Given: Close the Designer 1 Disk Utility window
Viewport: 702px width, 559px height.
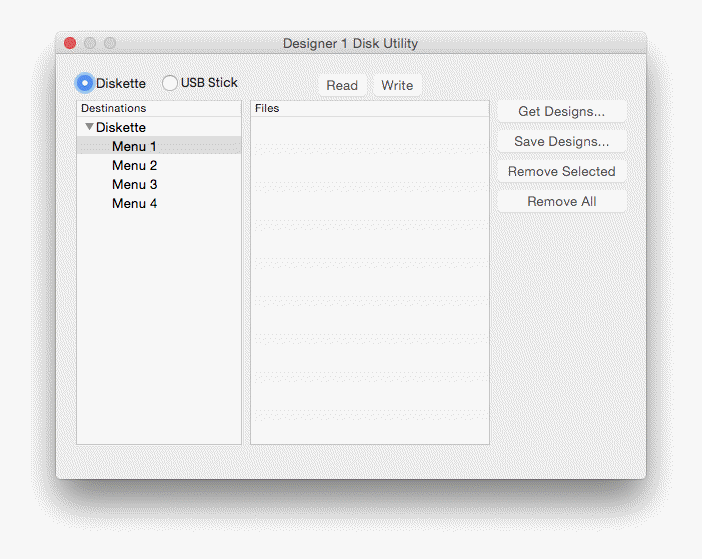Looking at the screenshot, I should tap(70, 43).
